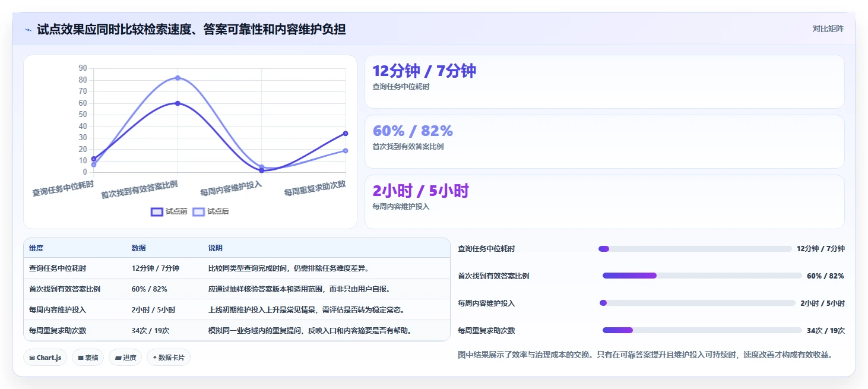Toggle the 试点前 legend entry
The image size is (868, 389).
coord(169,211)
